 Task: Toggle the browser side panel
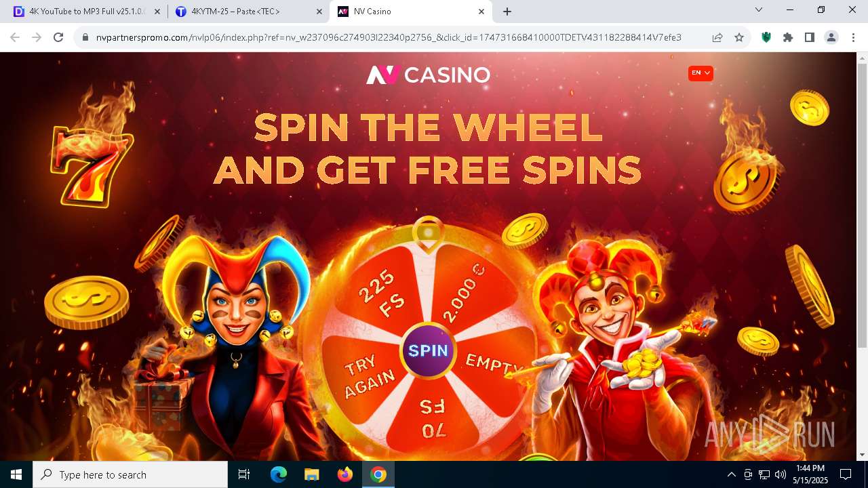click(810, 38)
